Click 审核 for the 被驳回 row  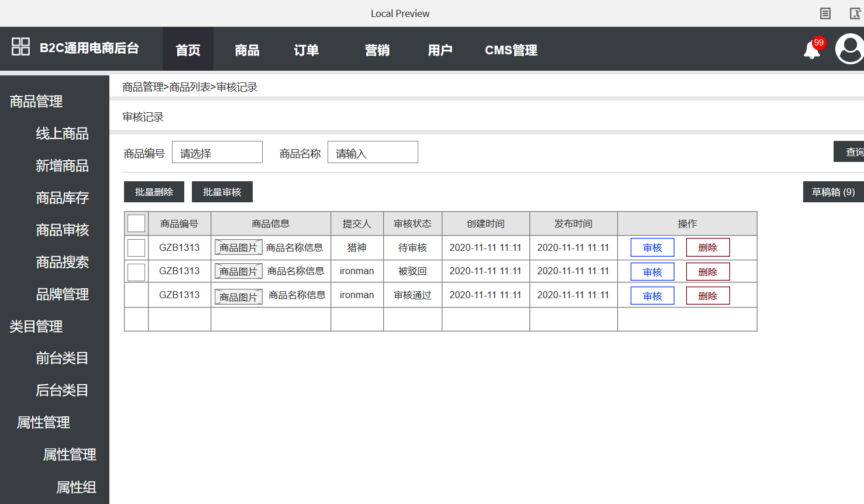tap(652, 272)
